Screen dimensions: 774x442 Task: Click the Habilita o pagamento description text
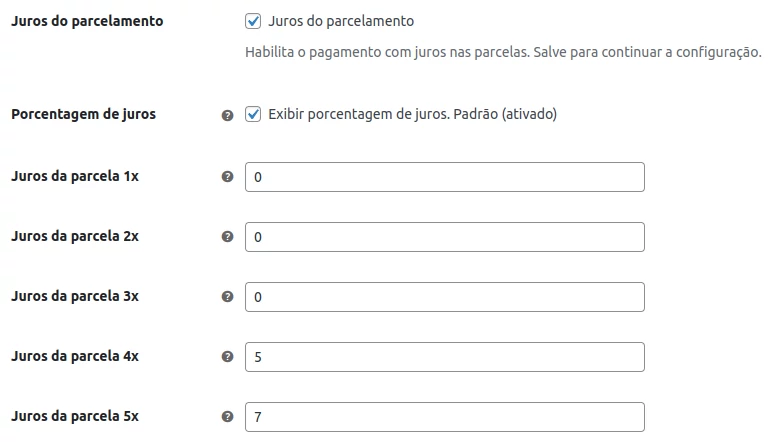(503, 52)
